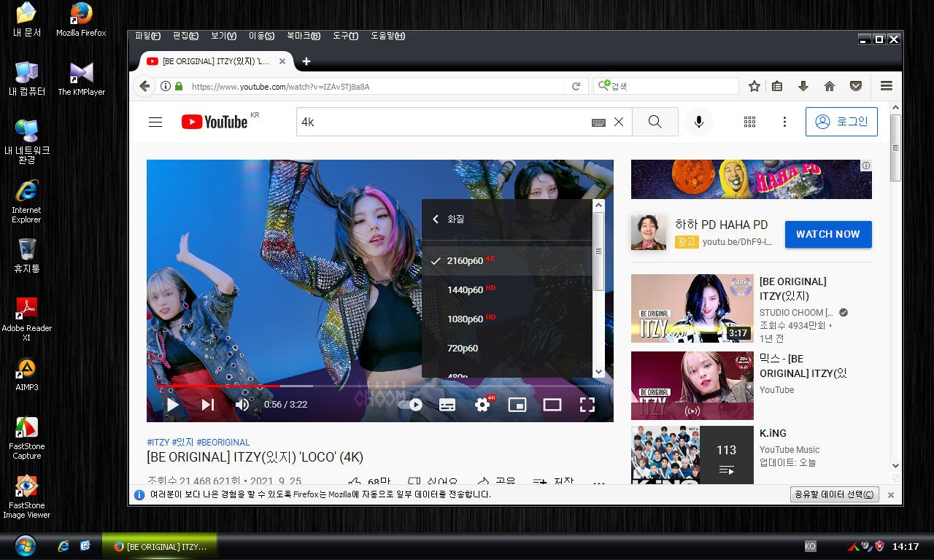Go to the YouTube home logo
934x560 pixels.
(215, 122)
